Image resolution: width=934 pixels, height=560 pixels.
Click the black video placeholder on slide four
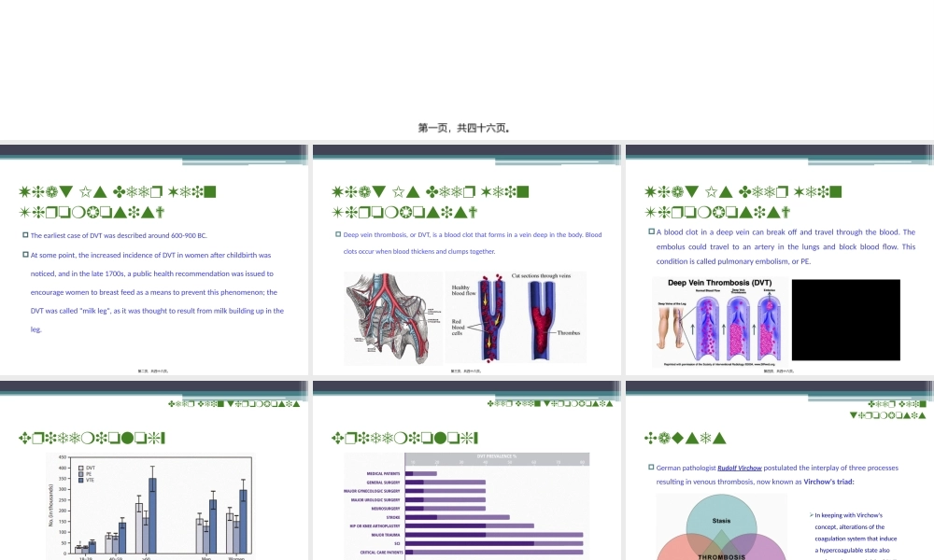845,319
